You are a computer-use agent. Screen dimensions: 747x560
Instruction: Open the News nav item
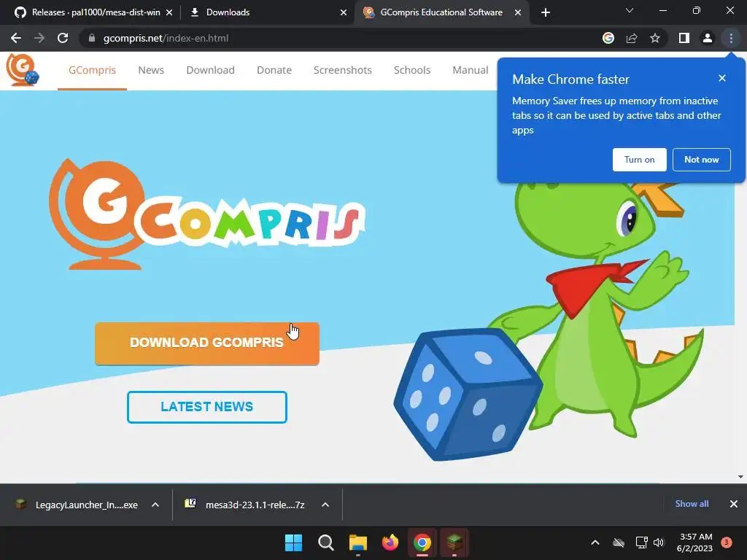pos(151,70)
